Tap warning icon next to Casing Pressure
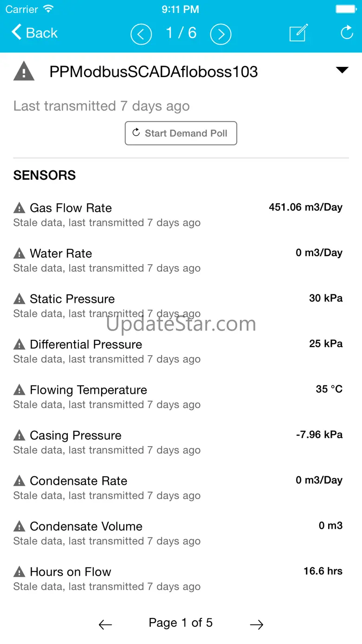Screen dimensions: 362x644 pyautogui.click(x=19, y=435)
